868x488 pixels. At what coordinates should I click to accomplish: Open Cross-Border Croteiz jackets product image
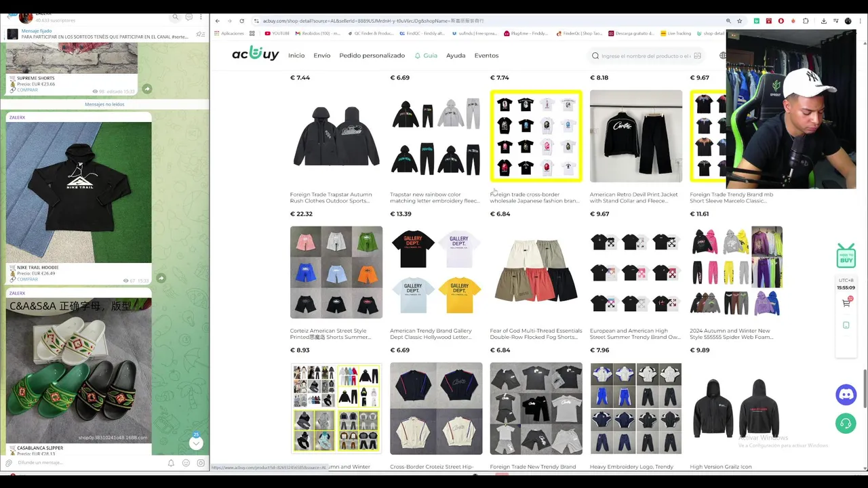436,408
